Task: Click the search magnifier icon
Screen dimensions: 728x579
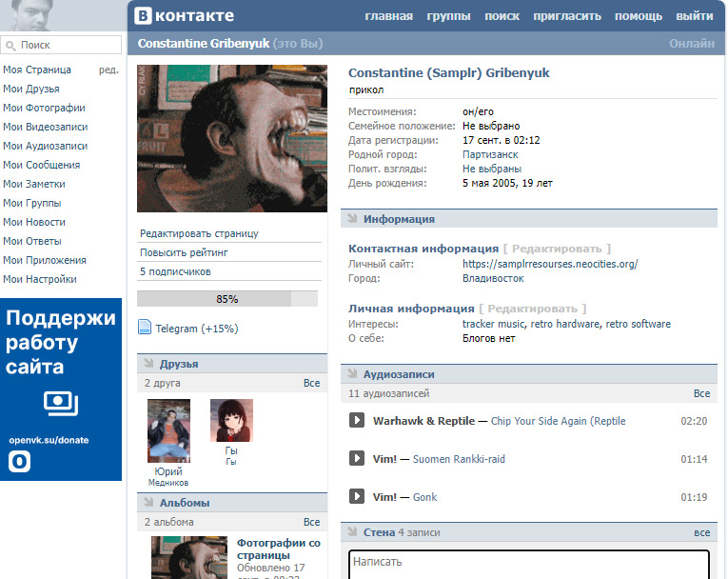Action: pyautogui.click(x=10, y=46)
